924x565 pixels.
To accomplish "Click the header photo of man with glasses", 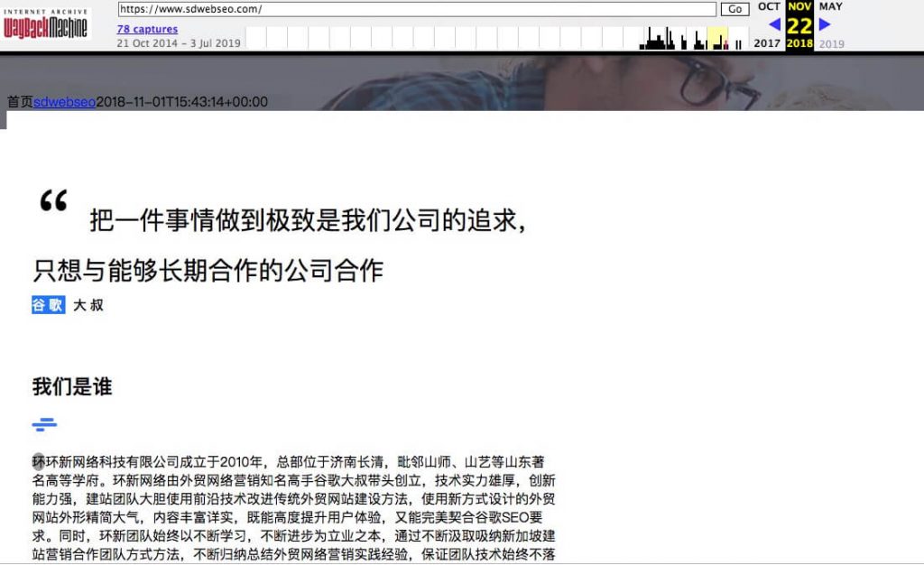I will pyautogui.click(x=462, y=82).
